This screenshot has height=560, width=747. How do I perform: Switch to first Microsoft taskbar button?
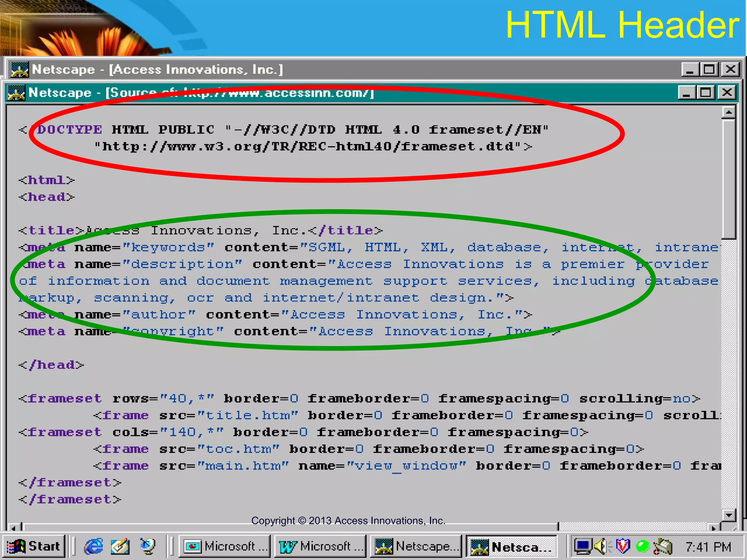coord(224,546)
